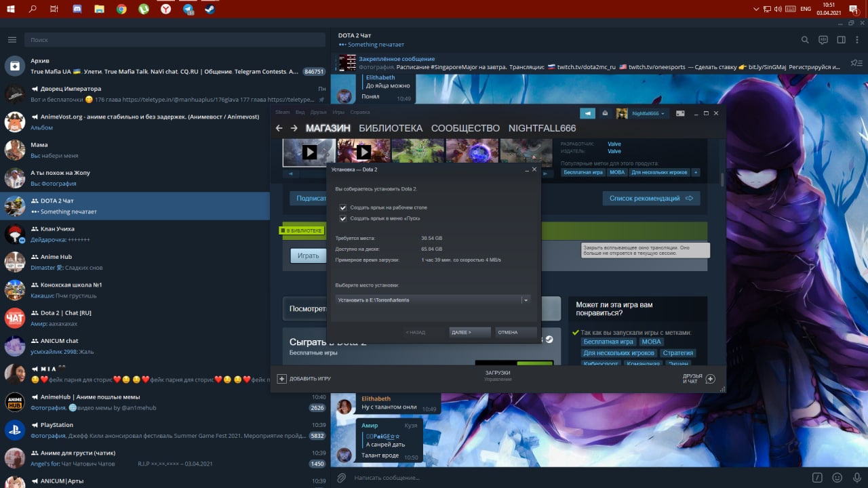Open pinned messages list icon
The width and height of the screenshot is (868, 488).
pos(855,63)
